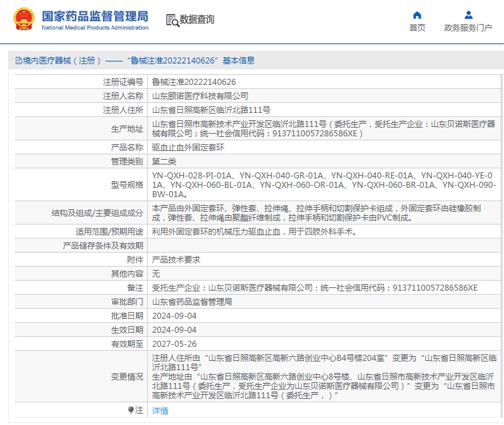Click the 结构及组成/主要组成成分 label

[x=98, y=213]
